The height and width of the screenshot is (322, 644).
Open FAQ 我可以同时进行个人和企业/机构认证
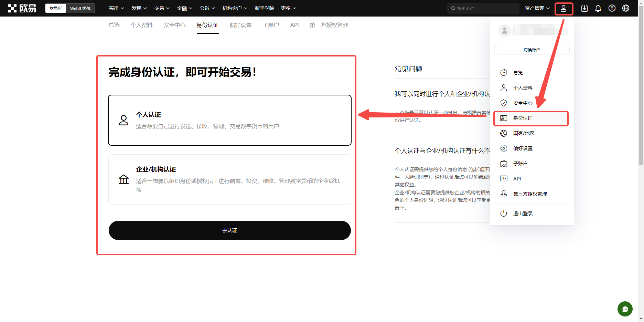pyautogui.click(x=442, y=94)
